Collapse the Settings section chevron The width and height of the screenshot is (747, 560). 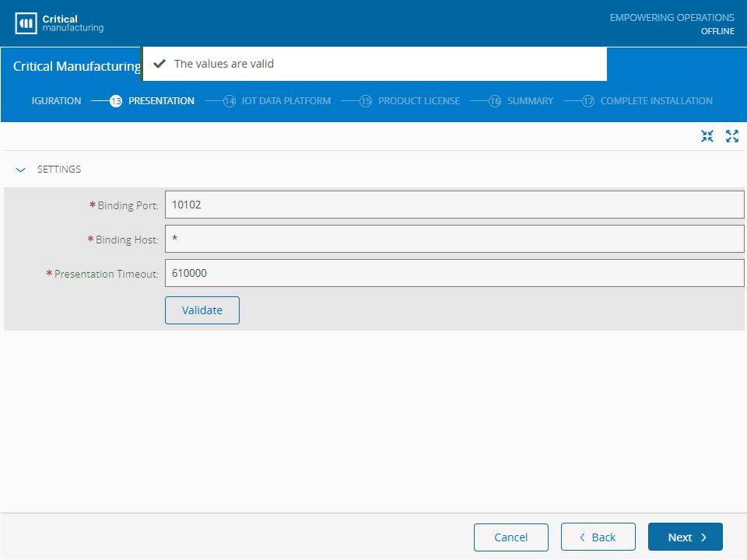pos(21,170)
